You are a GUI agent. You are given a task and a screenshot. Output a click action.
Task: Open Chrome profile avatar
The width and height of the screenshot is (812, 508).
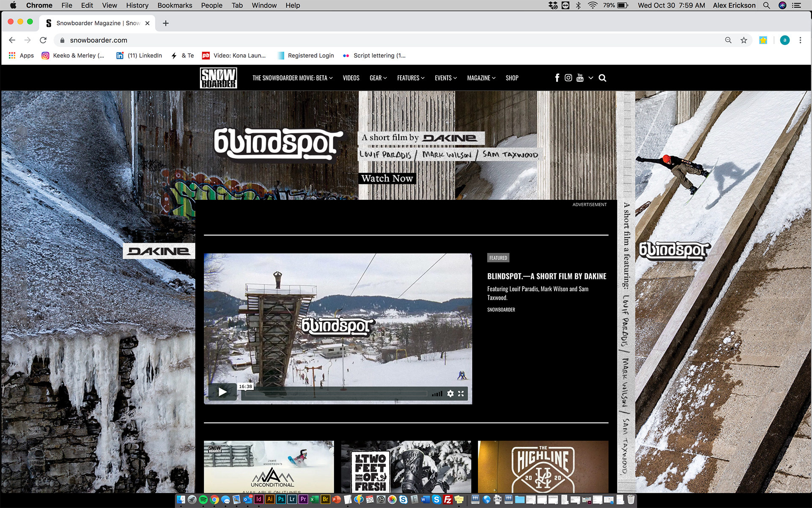click(x=785, y=40)
